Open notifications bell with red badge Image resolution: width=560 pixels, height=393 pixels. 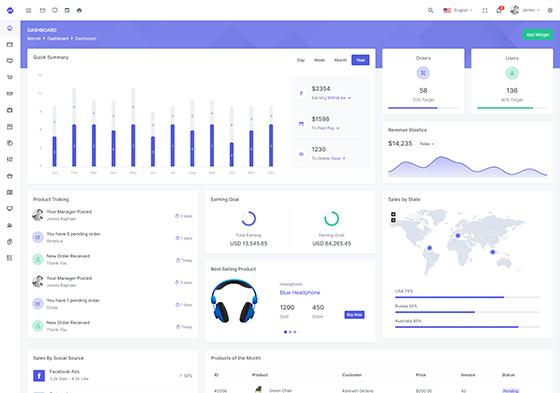[x=499, y=10]
